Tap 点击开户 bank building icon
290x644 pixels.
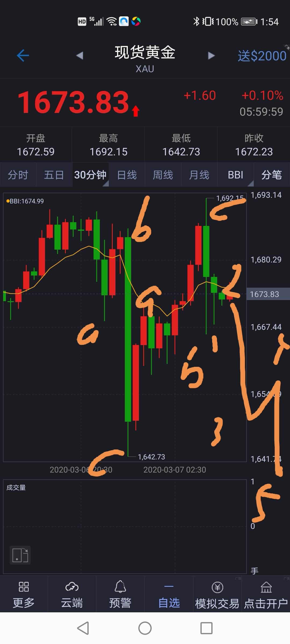tap(266, 587)
